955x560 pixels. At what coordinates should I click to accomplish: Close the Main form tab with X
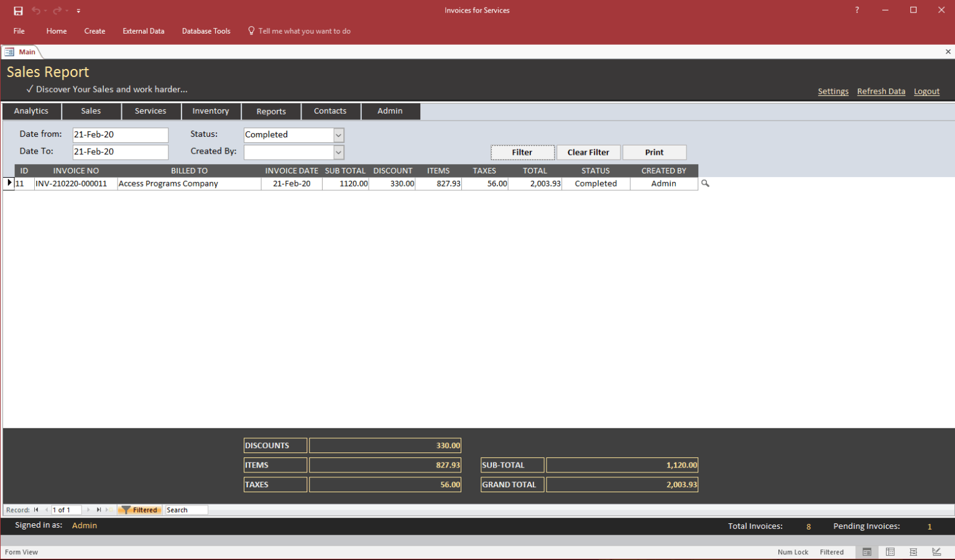[x=948, y=52]
